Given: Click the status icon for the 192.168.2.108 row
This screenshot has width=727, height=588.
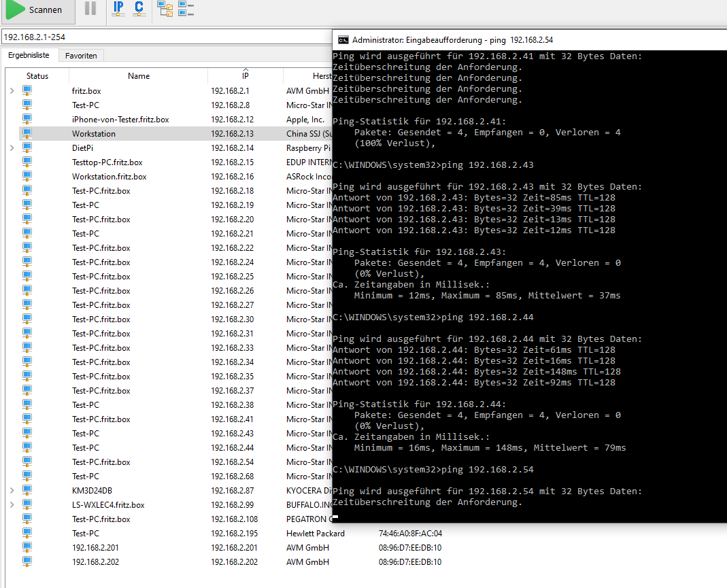Looking at the screenshot, I should [27, 519].
